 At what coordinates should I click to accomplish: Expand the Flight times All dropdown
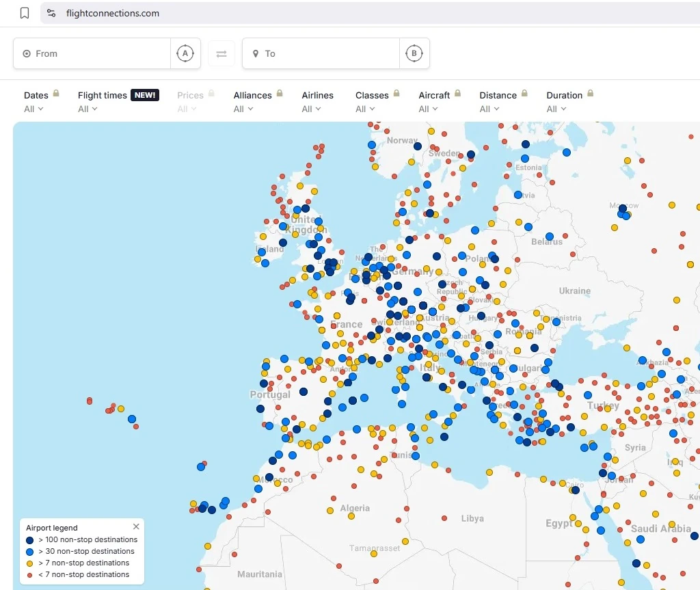tap(87, 109)
